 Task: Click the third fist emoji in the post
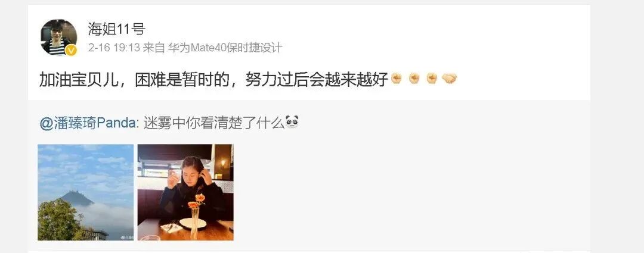(432, 79)
